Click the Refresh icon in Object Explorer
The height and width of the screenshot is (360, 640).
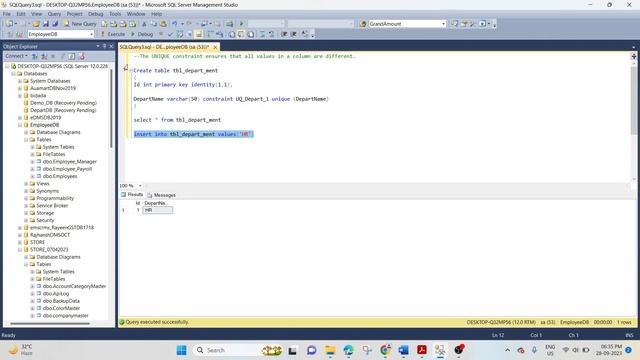[x=72, y=56]
